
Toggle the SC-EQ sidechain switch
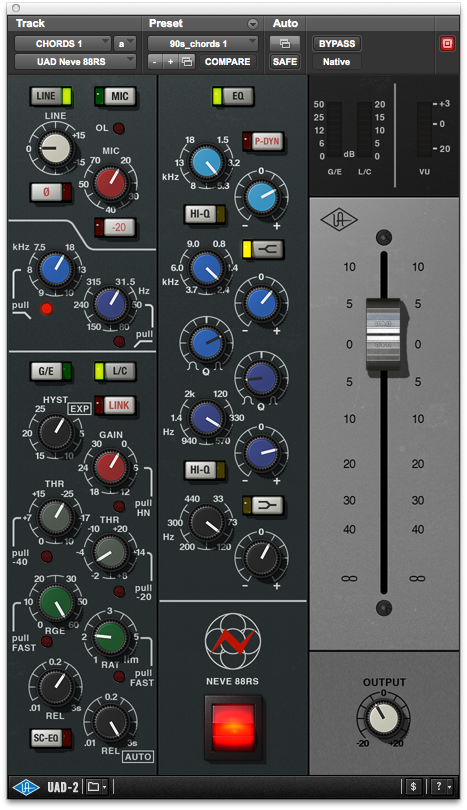(51, 738)
